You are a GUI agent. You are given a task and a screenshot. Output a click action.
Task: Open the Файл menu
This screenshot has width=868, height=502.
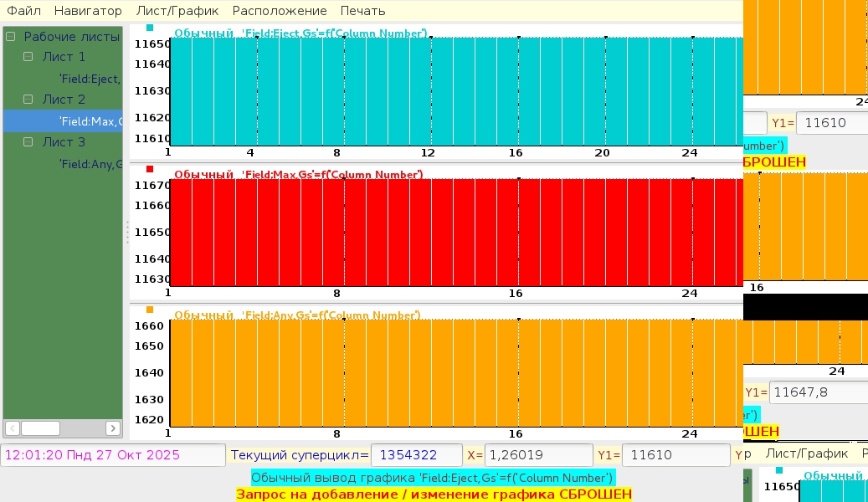24,11
